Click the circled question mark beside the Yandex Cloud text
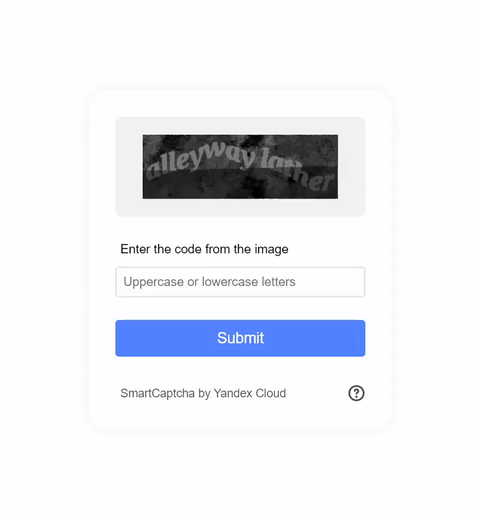Viewport: 480px width, 520px height. coord(356,393)
